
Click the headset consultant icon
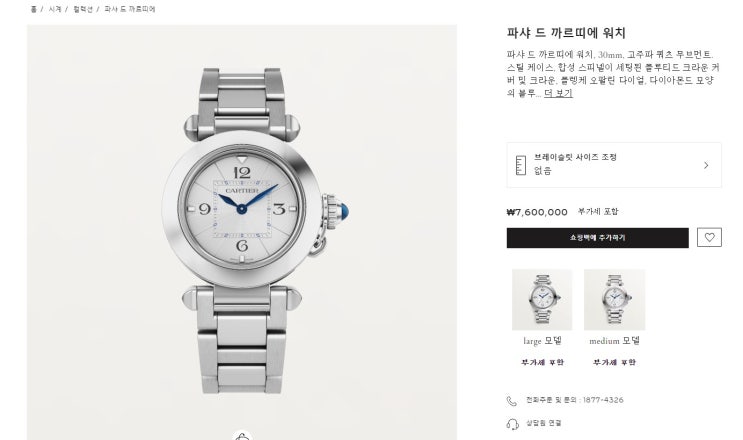pyautogui.click(x=512, y=423)
